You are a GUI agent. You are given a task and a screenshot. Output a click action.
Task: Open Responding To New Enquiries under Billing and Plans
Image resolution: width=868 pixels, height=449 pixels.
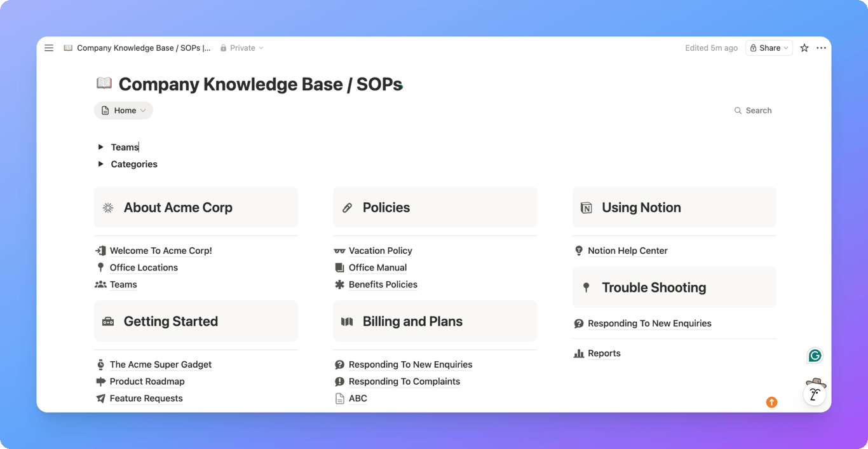[x=410, y=364]
